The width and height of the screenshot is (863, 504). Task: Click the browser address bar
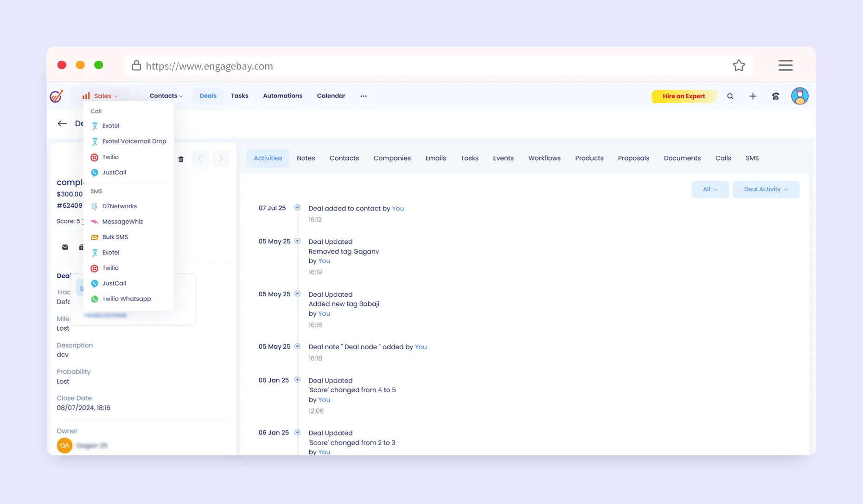tap(417, 66)
